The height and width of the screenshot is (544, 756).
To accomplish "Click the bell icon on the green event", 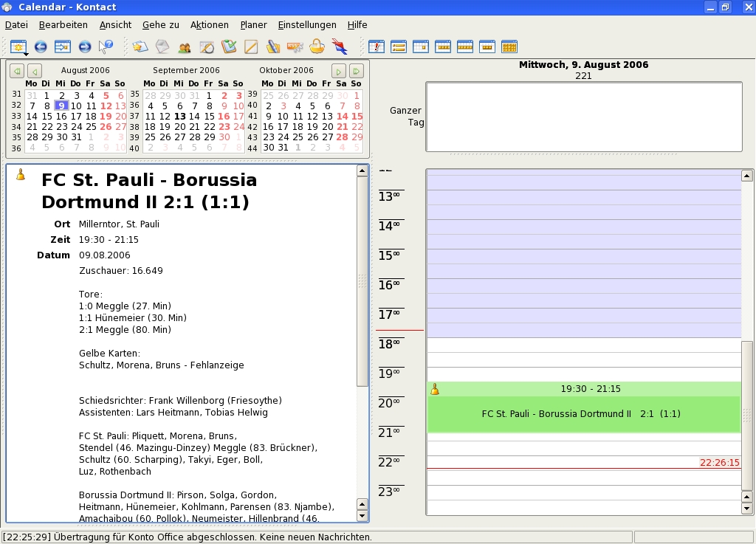I will pyautogui.click(x=434, y=389).
